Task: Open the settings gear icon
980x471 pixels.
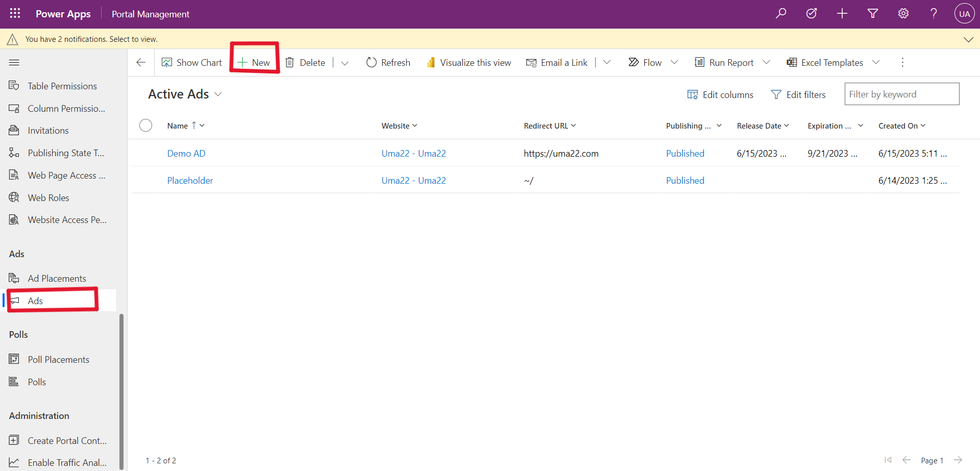Action: 903,14
